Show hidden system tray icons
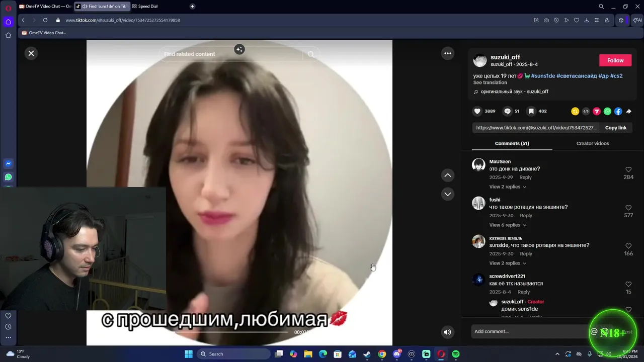The image size is (644, 362). tap(557, 354)
